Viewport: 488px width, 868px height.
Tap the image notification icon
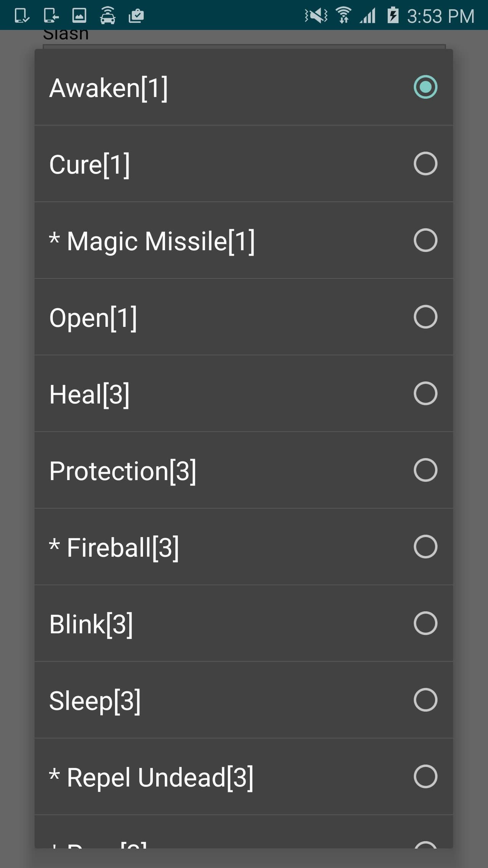click(x=79, y=16)
